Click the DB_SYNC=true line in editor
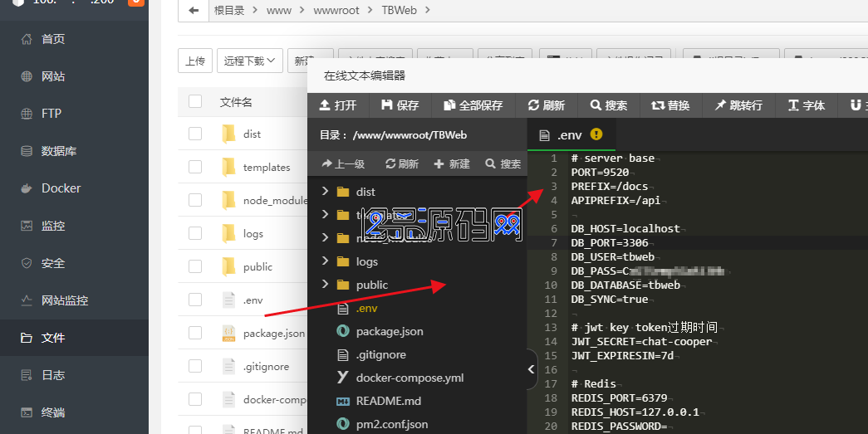This screenshot has height=434, width=868. tap(610, 299)
